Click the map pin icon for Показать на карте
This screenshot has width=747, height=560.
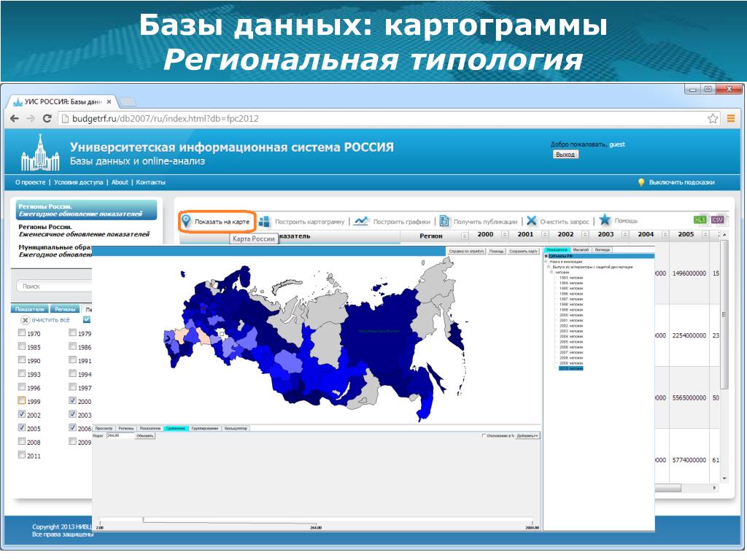coord(186,221)
